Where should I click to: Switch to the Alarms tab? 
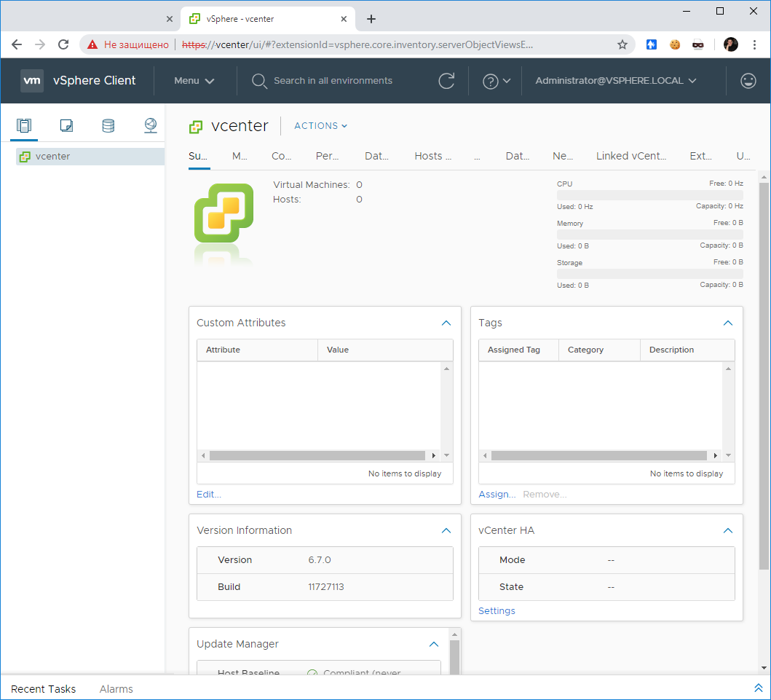point(116,689)
